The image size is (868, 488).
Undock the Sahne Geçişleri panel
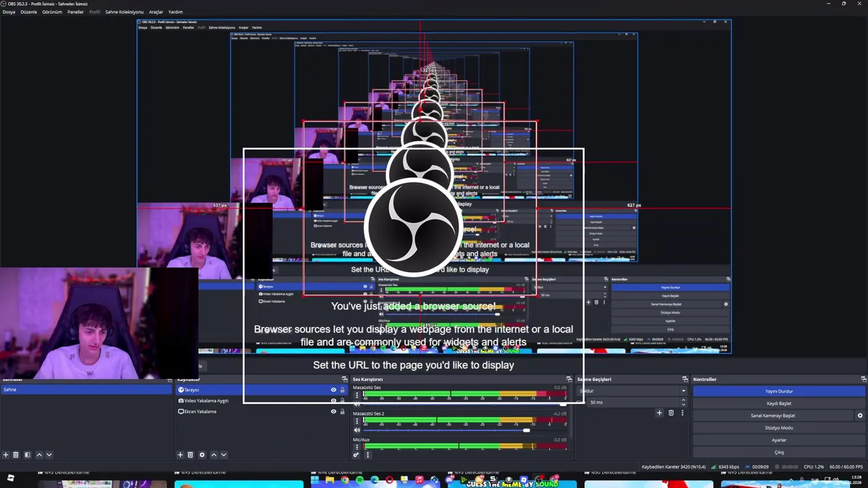pos(685,380)
